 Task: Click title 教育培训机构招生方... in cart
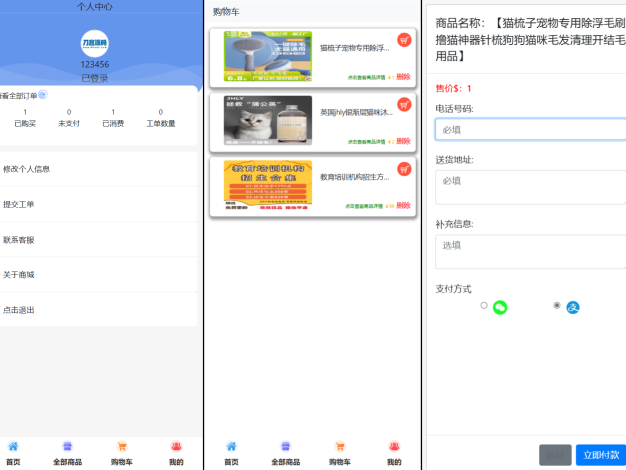click(355, 177)
